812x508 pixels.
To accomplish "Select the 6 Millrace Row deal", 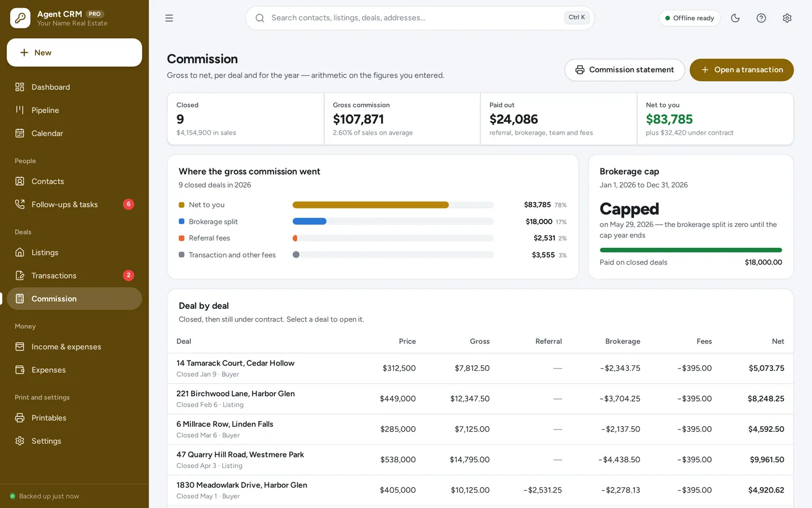I will coord(480,430).
